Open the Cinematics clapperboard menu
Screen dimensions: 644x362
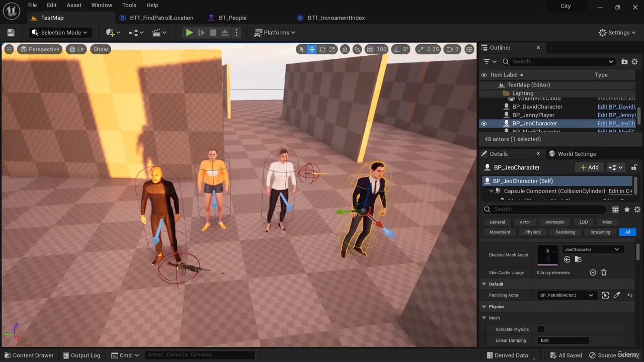(159, 33)
